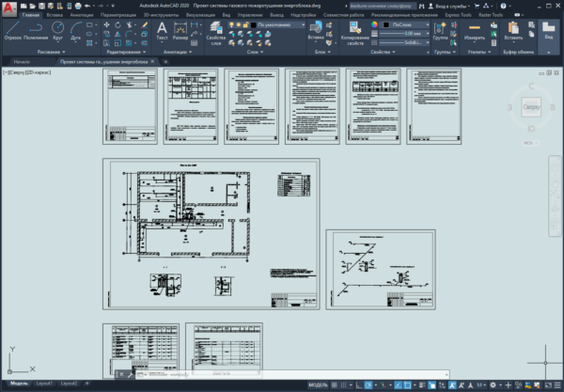Click the customization hamburger icon in status bar
Image resolution: width=564 pixels, height=392 pixels.
coord(557,384)
